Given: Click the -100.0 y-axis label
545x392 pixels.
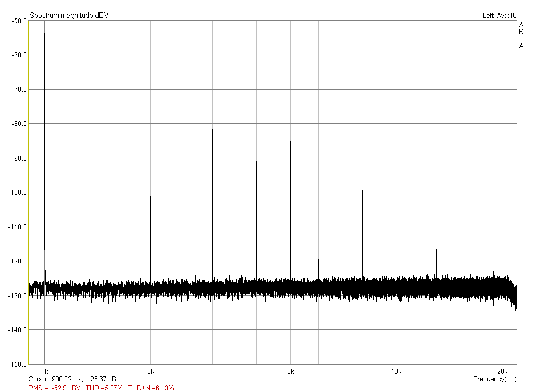Looking at the screenshot, I should pos(17,192).
